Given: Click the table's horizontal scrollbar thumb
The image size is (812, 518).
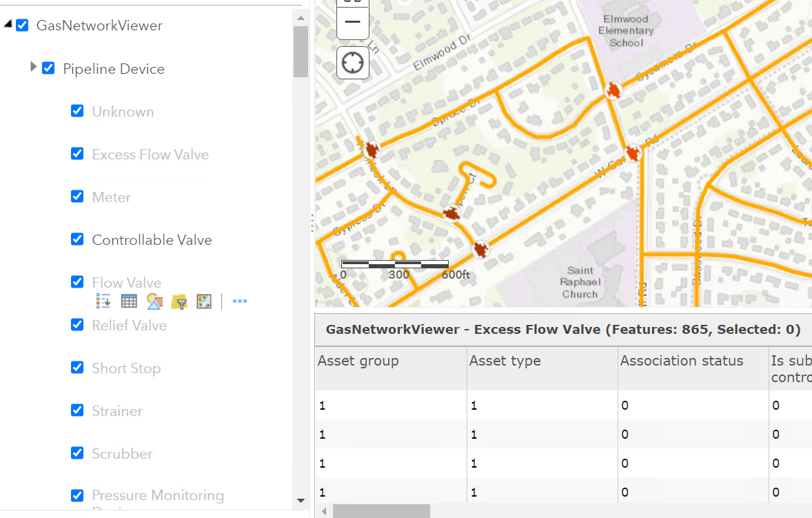Looking at the screenshot, I should pyautogui.click(x=381, y=511).
